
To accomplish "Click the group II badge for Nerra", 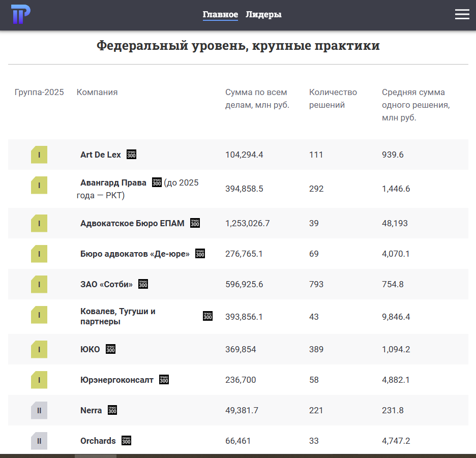I will tap(39, 410).
